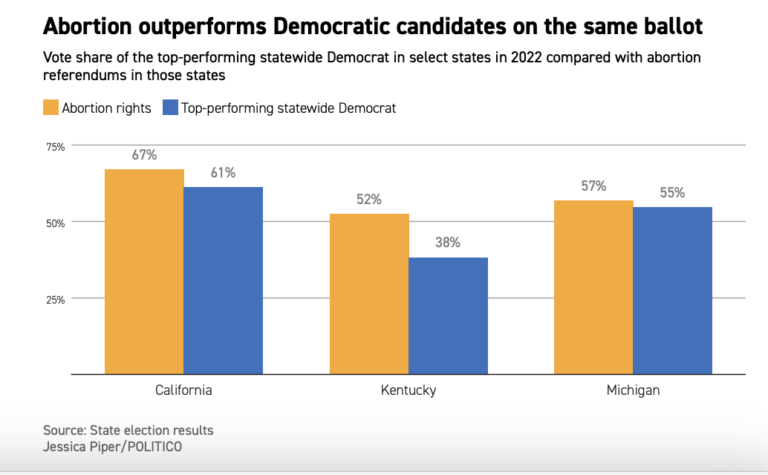Click the 38% value label
The image size is (768, 475).
448,243
